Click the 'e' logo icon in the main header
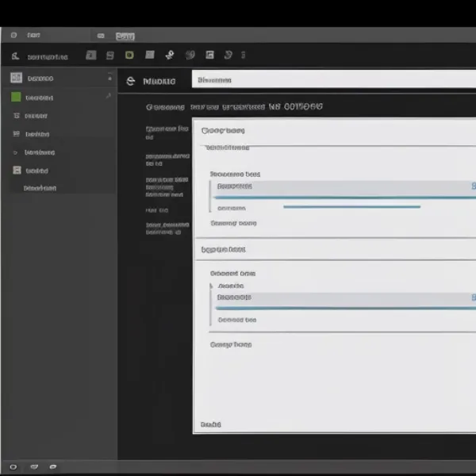Viewport: 476px width, 476px height. tap(131, 80)
